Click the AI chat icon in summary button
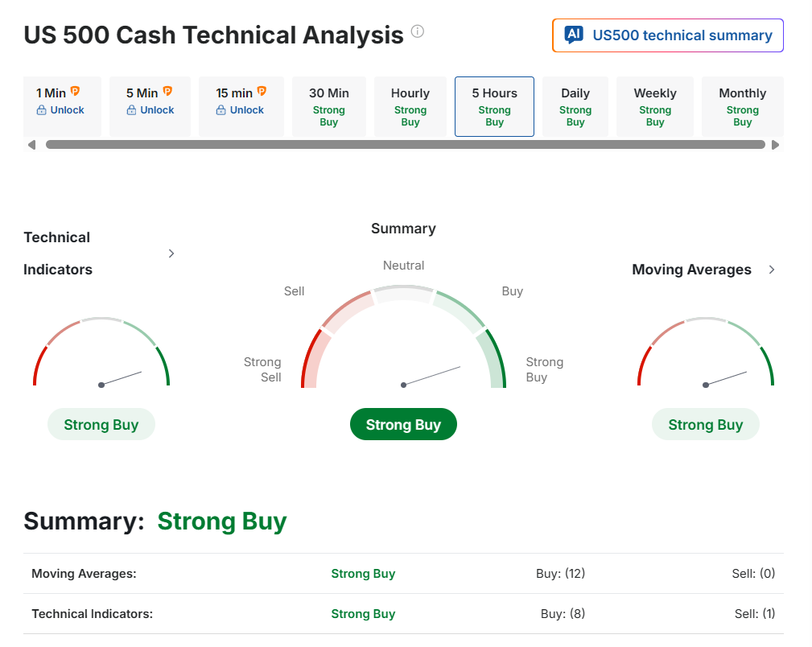The height and width of the screenshot is (647, 812). pos(573,35)
